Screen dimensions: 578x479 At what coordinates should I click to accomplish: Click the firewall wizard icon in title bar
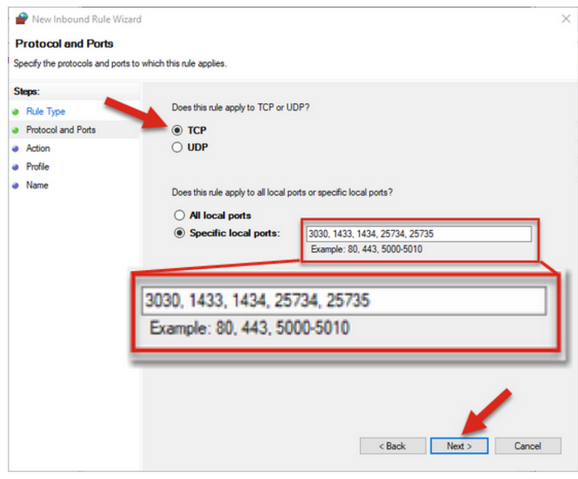[22, 18]
